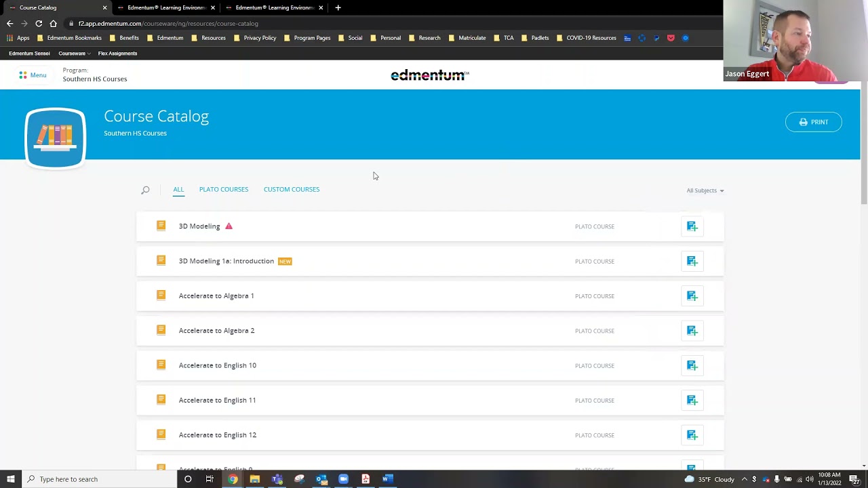
Task: Expand the Courseware dropdown menu
Action: pos(74,54)
